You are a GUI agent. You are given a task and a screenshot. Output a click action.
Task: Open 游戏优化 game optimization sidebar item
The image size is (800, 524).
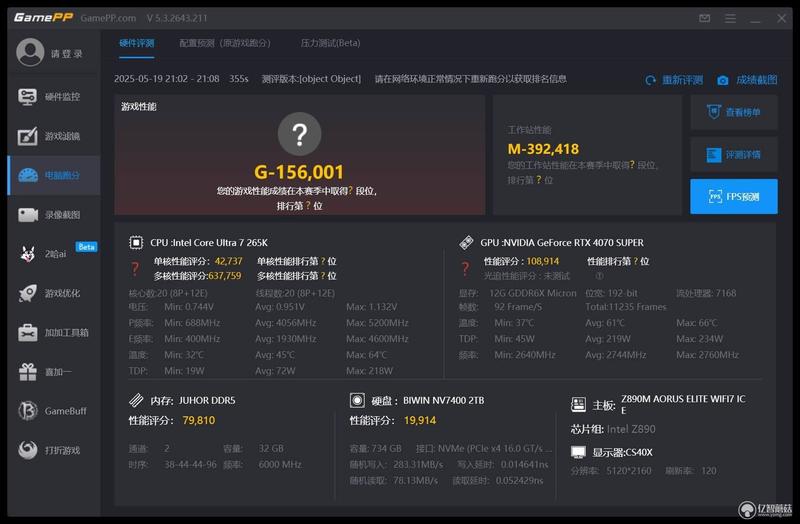pos(54,293)
